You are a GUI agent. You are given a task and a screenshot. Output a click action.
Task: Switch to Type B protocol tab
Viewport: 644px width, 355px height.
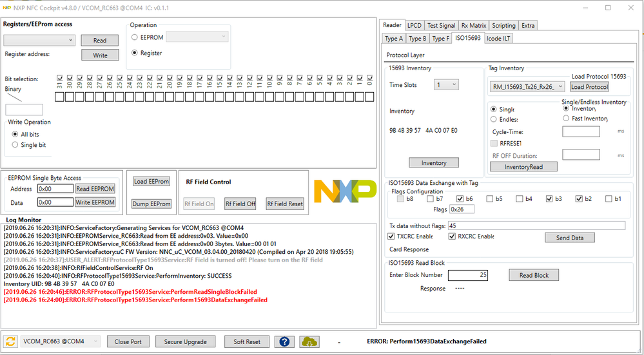(x=418, y=39)
